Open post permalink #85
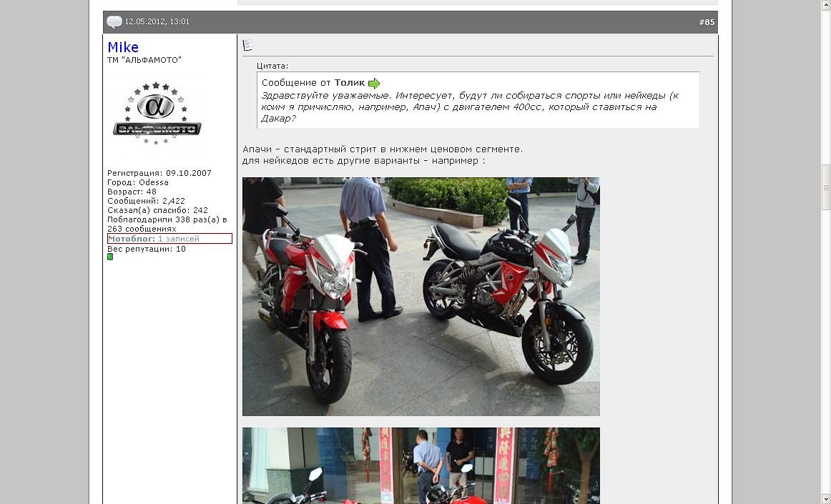The height and width of the screenshot is (504, 831). (707, 22)
